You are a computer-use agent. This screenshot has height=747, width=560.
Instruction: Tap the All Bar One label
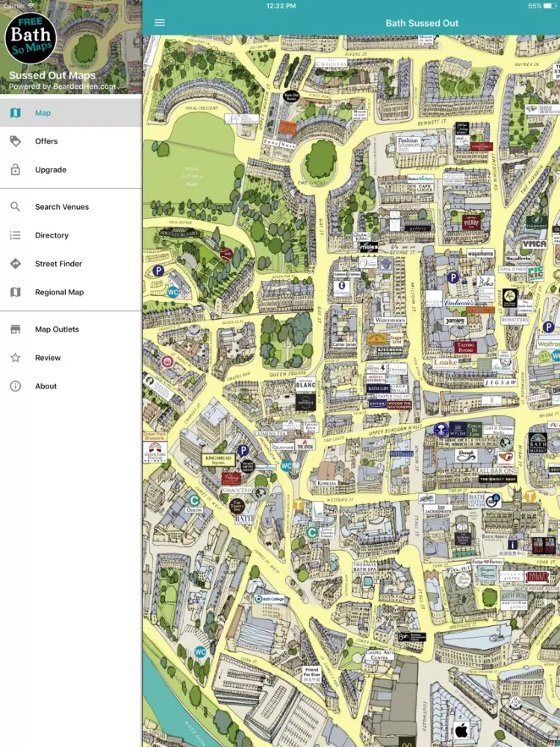click(497, 471)
